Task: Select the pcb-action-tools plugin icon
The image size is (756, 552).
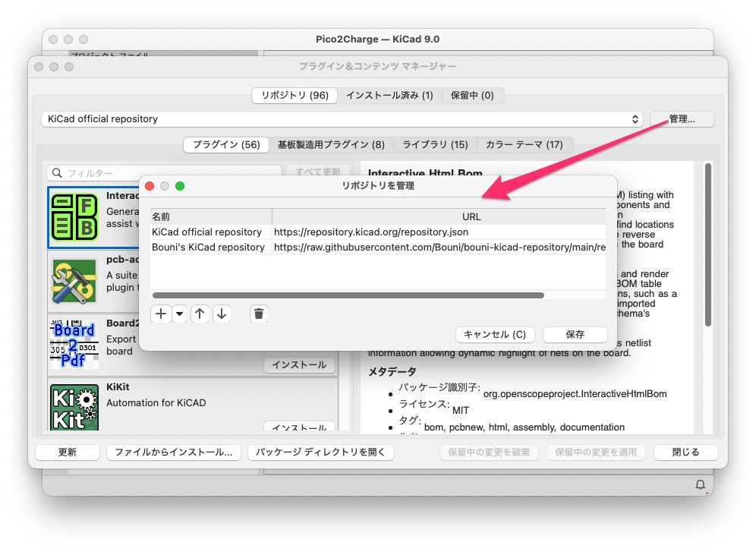Action: (x=74, y=280)
